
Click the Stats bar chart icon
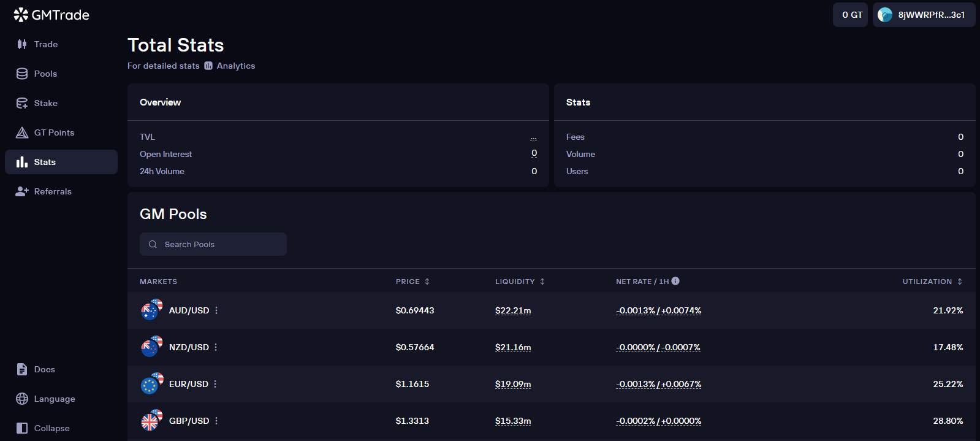(22, 162)
